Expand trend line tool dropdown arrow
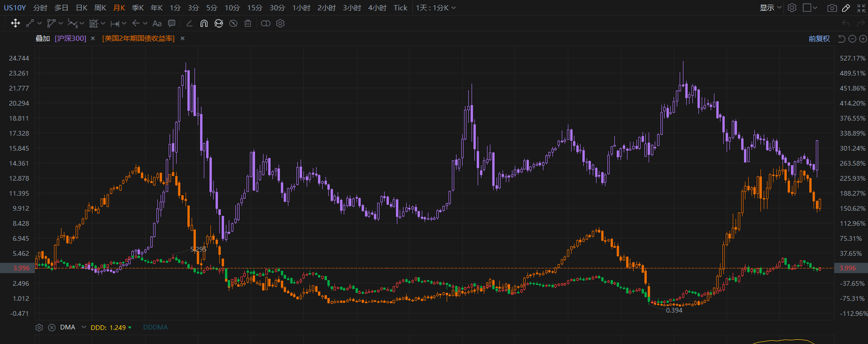 tap(40, 23)
